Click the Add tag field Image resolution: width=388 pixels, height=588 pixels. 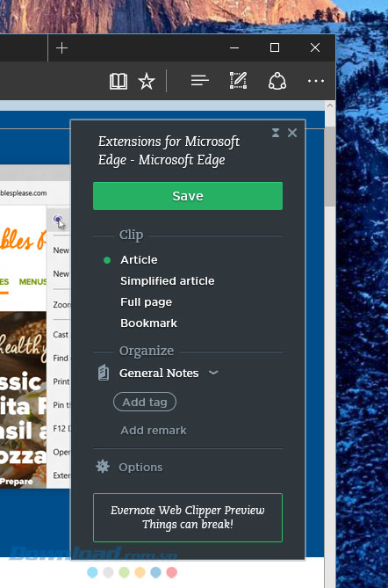click(145, 402)
